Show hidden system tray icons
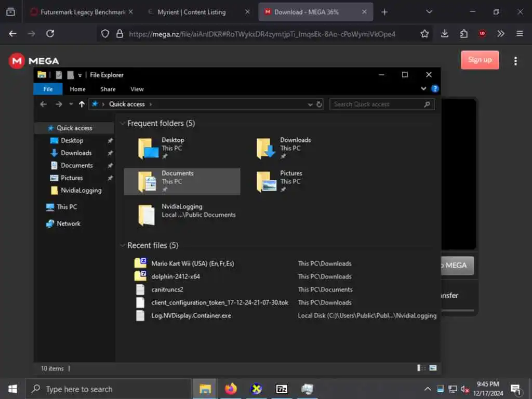The height and width of the screenshot is (399, 532). coord(428,389)
